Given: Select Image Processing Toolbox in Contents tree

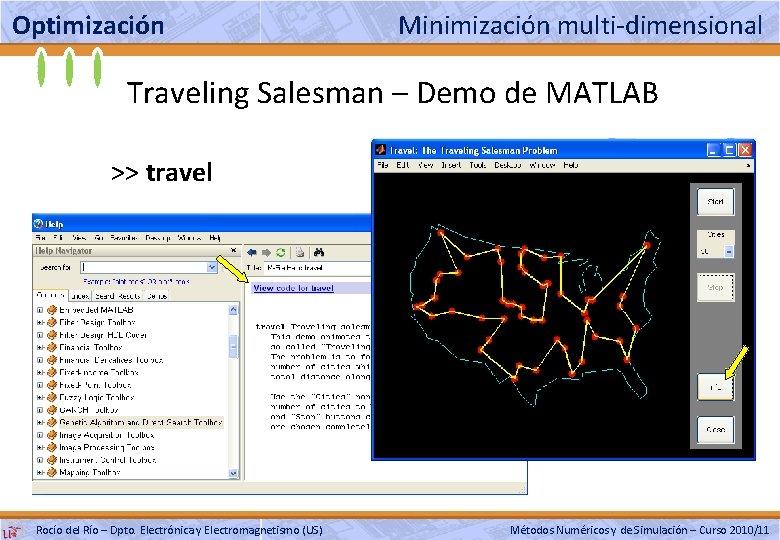Looking at the screenshot, I should (106, 447).
